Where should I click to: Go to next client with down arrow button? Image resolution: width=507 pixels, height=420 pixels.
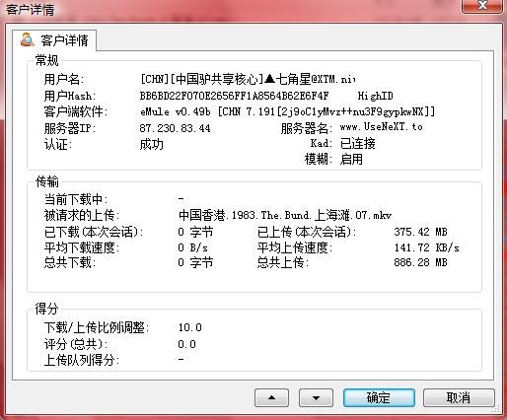click(316, 398)
